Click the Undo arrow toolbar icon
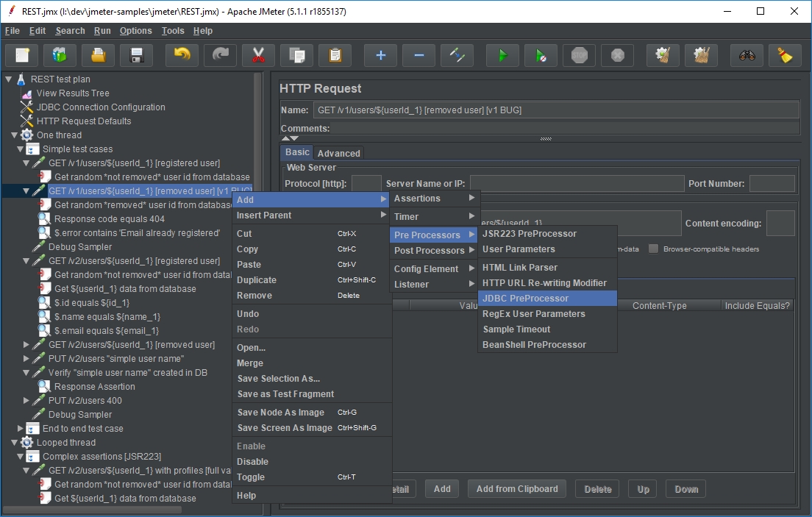The height and width of the screenshot is (517, 812). 182,55
